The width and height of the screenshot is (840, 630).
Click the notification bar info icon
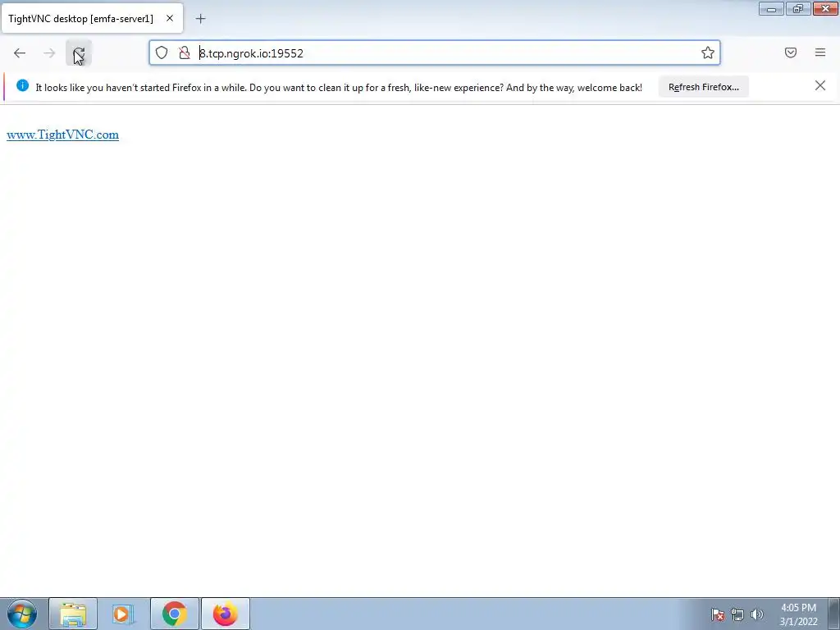coord(22,85)
